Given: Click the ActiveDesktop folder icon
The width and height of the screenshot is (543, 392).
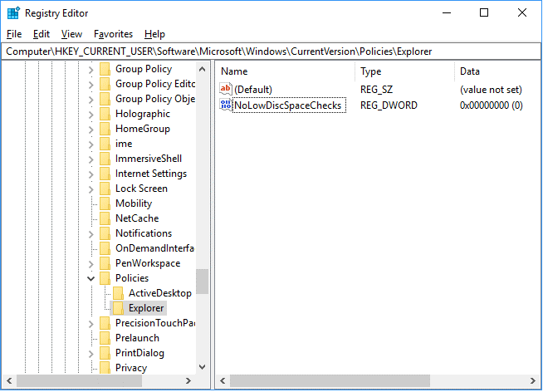Looking at the screenshot, I should 119,293.
